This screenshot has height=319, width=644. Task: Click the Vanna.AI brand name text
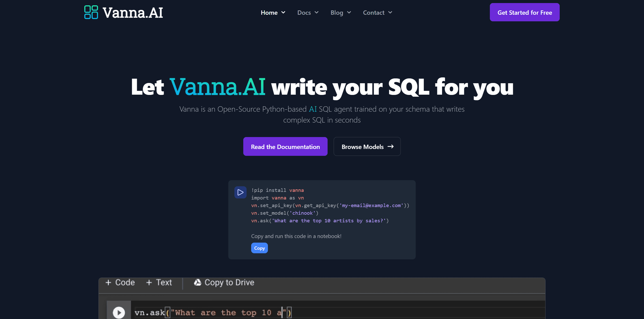[133, 13]
